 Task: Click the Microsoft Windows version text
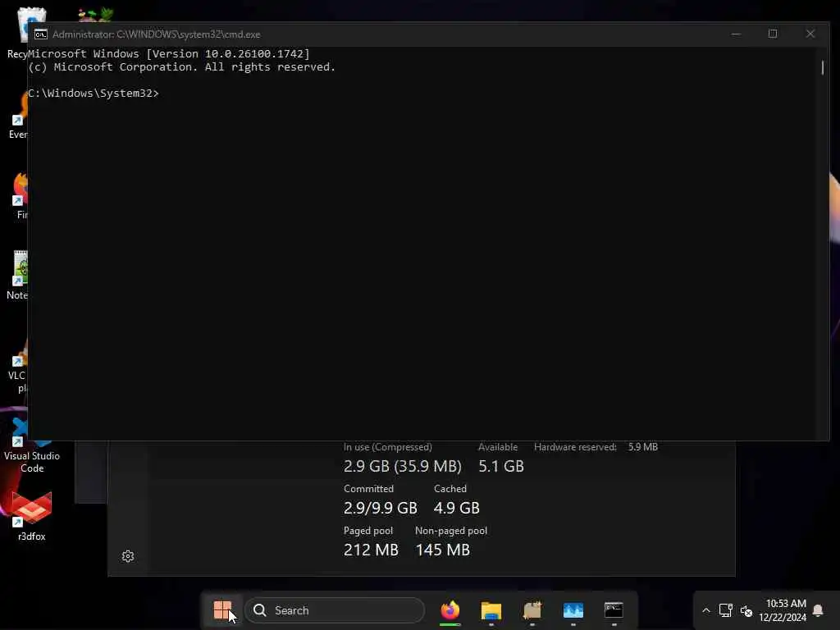click(x=169, y=53)
